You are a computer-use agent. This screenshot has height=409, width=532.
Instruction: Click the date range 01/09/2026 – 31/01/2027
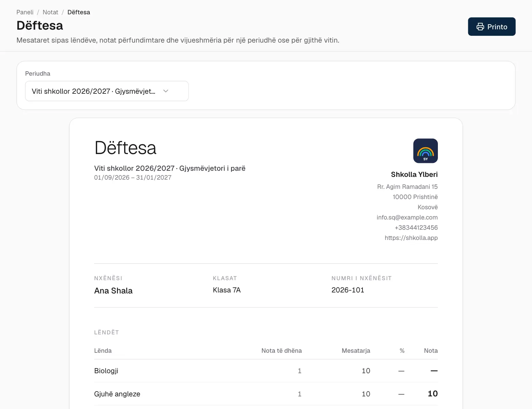click(133, 178)
